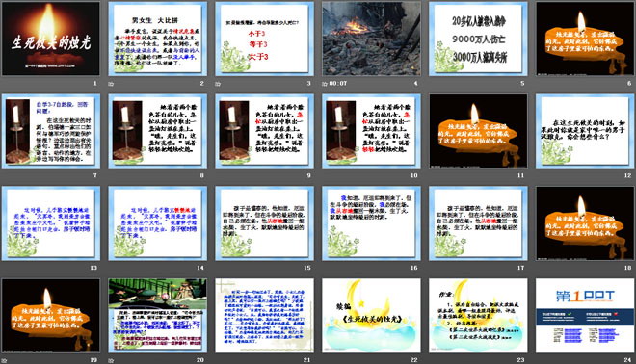Select slide 1 title thumbnail with candle flame
Image resolution: width=636 pixels, height=364 pixels.
pyautogui.click(x=51, y=39)
